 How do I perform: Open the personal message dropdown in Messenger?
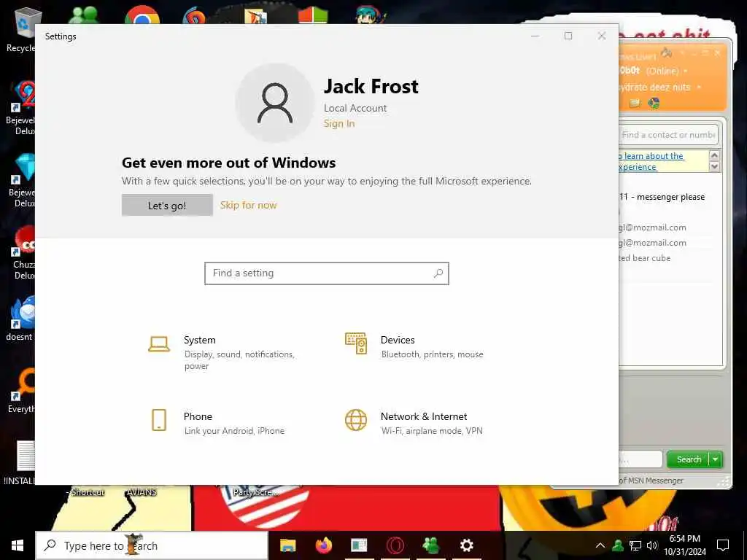pos(699,87)
